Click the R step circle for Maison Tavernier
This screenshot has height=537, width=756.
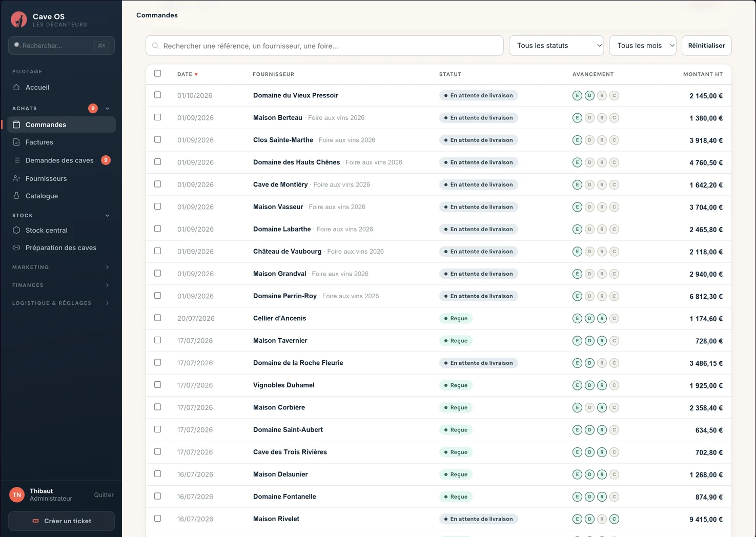pyautogui.click(x=602, y=341)
